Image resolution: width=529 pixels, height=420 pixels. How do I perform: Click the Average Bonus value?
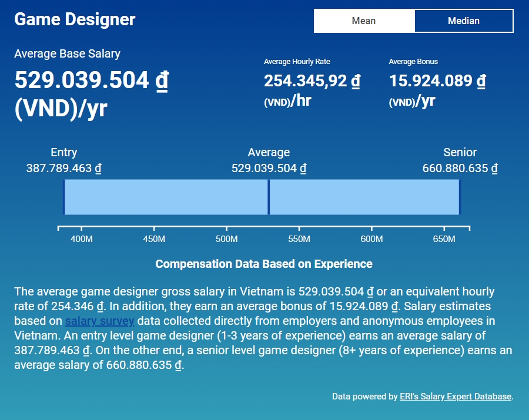(x=437, y=81)
